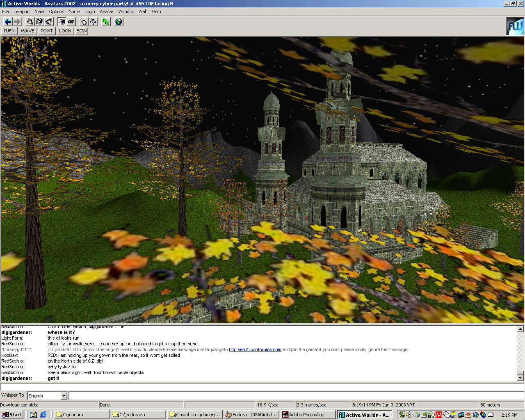525x420 pixels.
Task: Click the four-arrow movement mode icon
Action: [93, 22]
